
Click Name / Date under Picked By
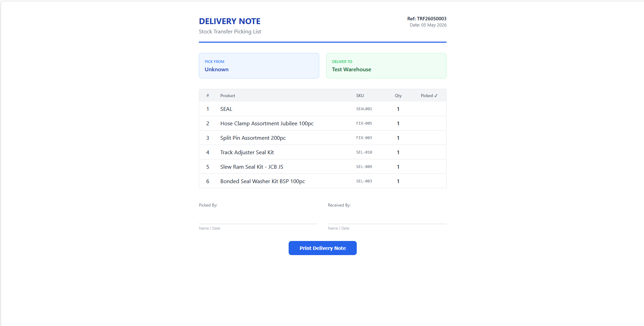pyautogui.click(x=209, y=228)
